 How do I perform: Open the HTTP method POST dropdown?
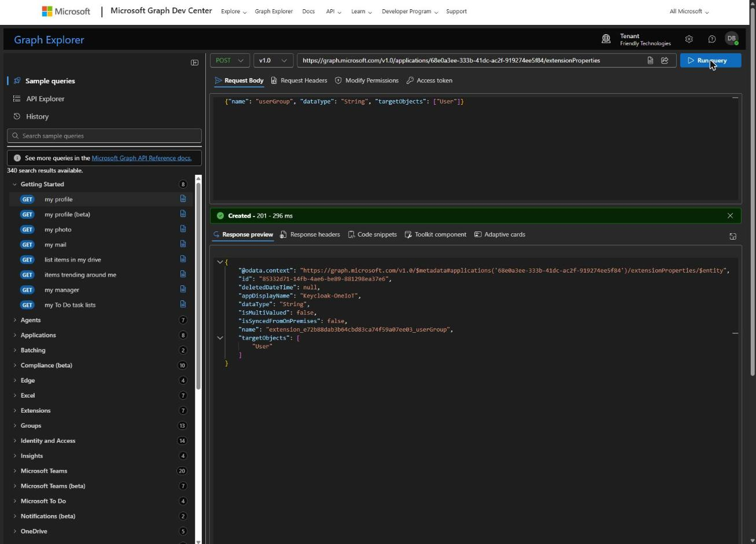coord(230,60)
